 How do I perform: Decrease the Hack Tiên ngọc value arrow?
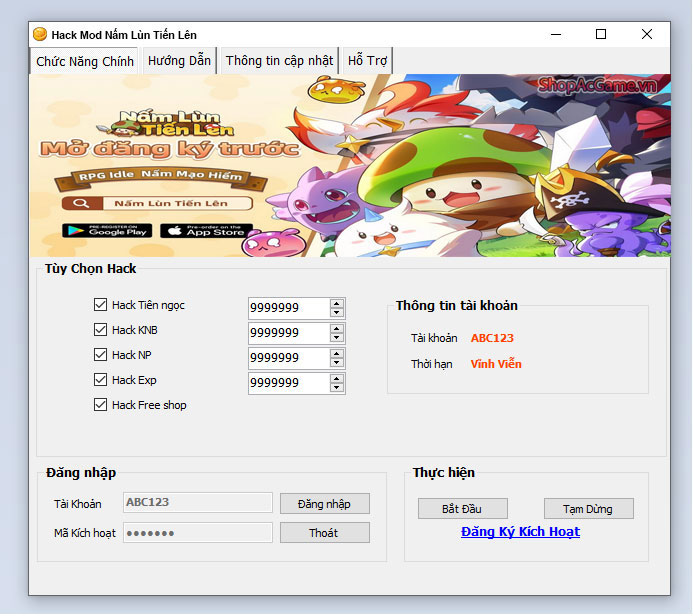pos(337,312)
